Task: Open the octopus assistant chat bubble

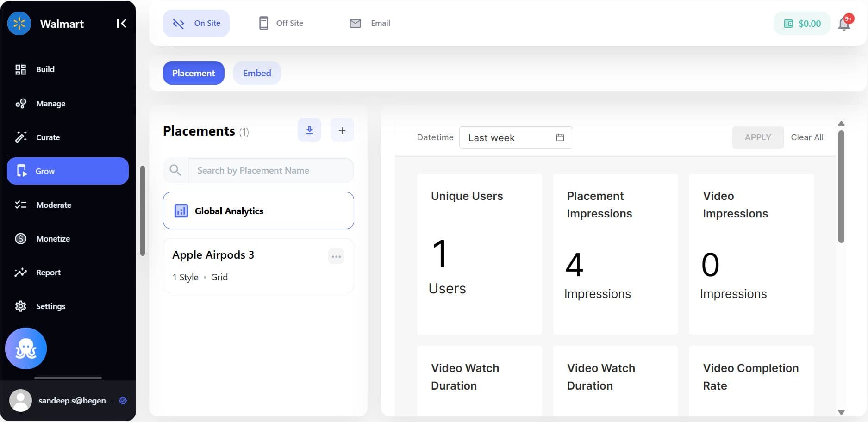Action: click(x=26, y=348)
